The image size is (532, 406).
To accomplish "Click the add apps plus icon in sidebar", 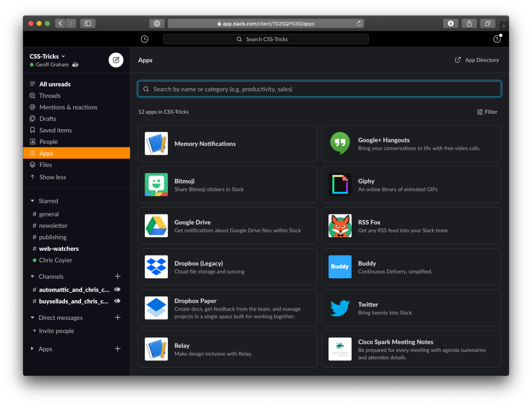I will (117, 349).
